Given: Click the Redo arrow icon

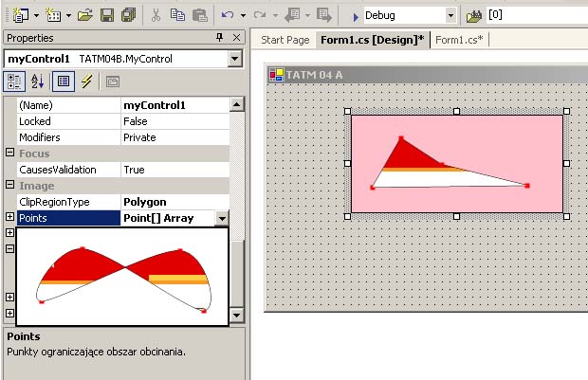Looking at the screenshot, I should click(260, 15).
